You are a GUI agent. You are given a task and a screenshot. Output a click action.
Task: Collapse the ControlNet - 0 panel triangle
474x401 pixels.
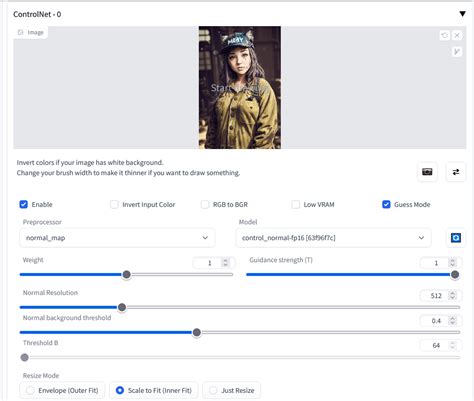pos(462,14)
